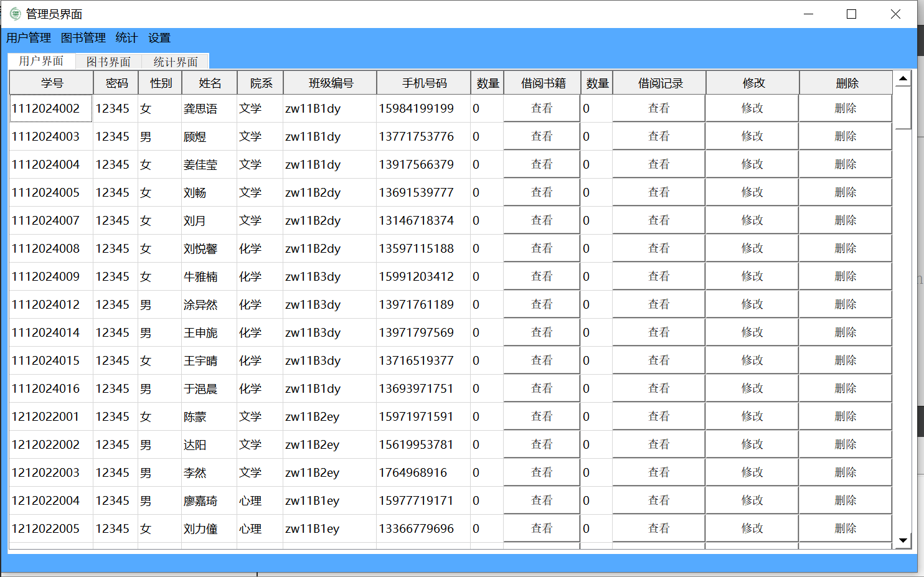Select phone number 15984199199

pyautogui.click(x=423, y=108)
